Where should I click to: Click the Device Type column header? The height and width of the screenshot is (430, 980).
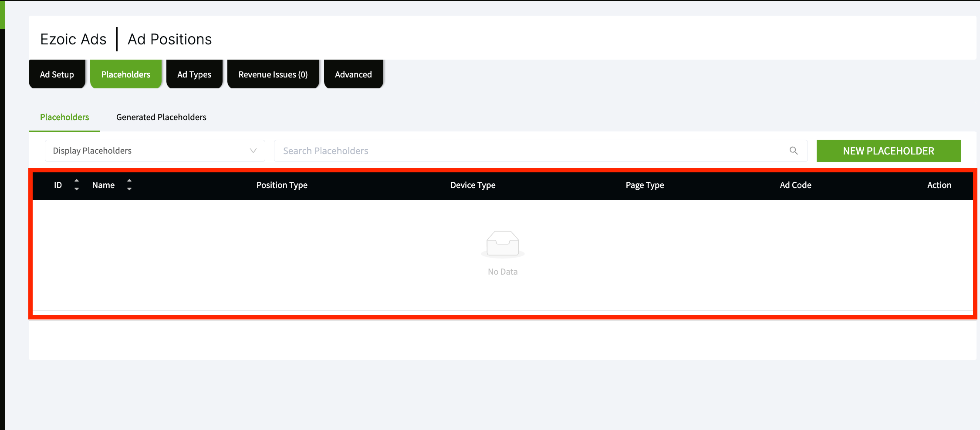473,185
